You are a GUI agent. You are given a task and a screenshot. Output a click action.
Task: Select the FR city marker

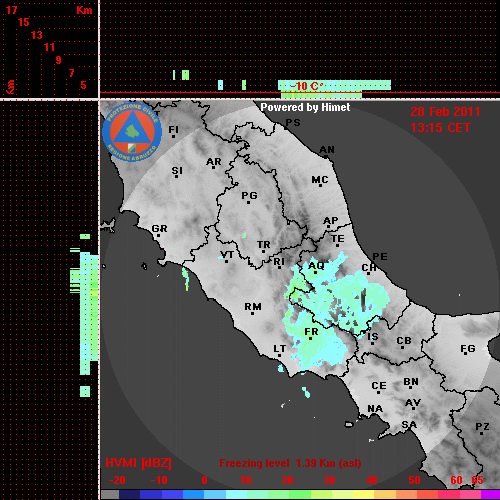coord(311,333)
